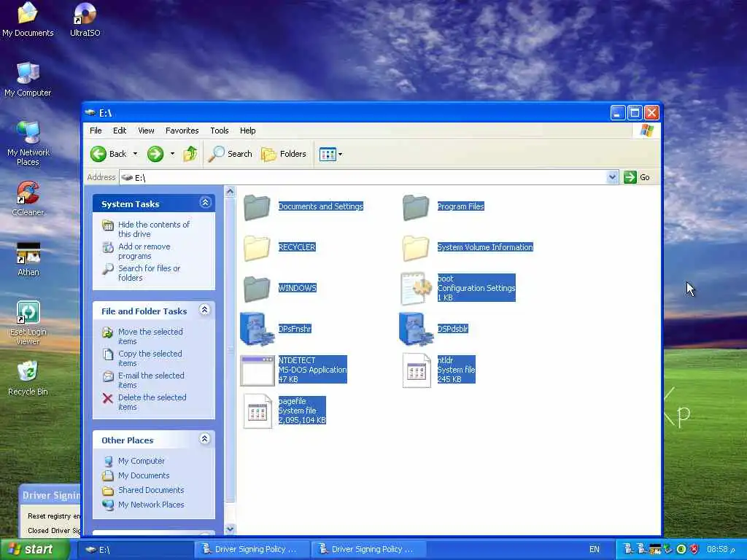Switch to first Driver Signing Policy taskbar button
This screenshot has height=560, width=747.
pos(252,549)
